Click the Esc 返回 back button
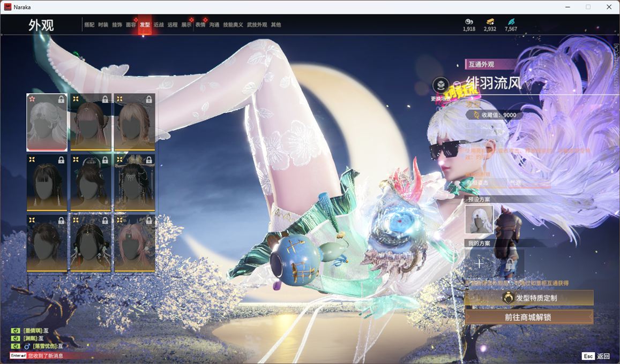 coord(596,356)
